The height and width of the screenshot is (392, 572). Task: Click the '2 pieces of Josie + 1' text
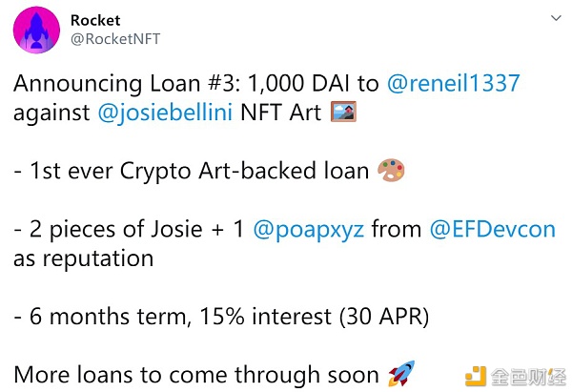tap(129, 230)
